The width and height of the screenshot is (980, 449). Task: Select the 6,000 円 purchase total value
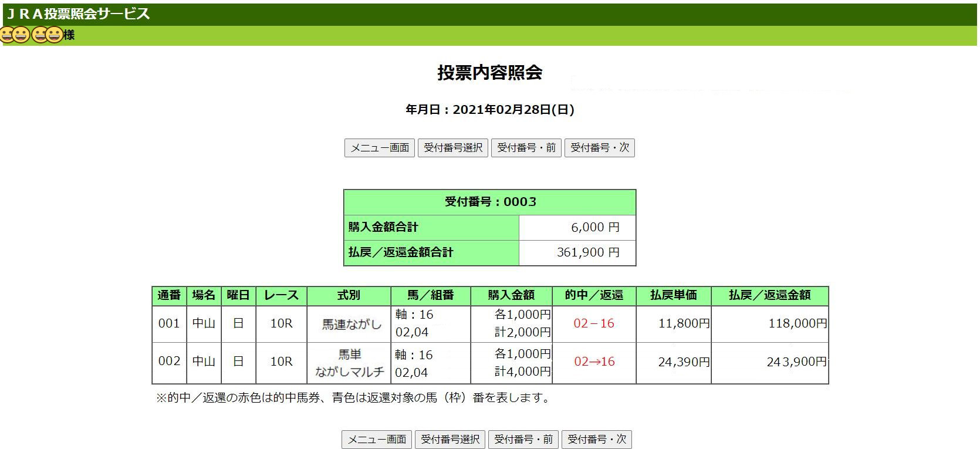click(x=595, y=227)
